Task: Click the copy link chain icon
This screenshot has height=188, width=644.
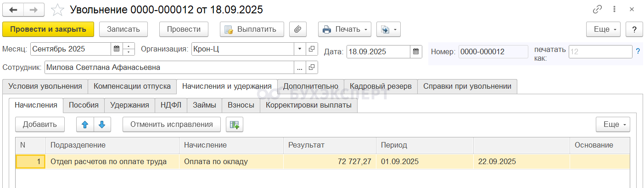Action: [597, 9]
